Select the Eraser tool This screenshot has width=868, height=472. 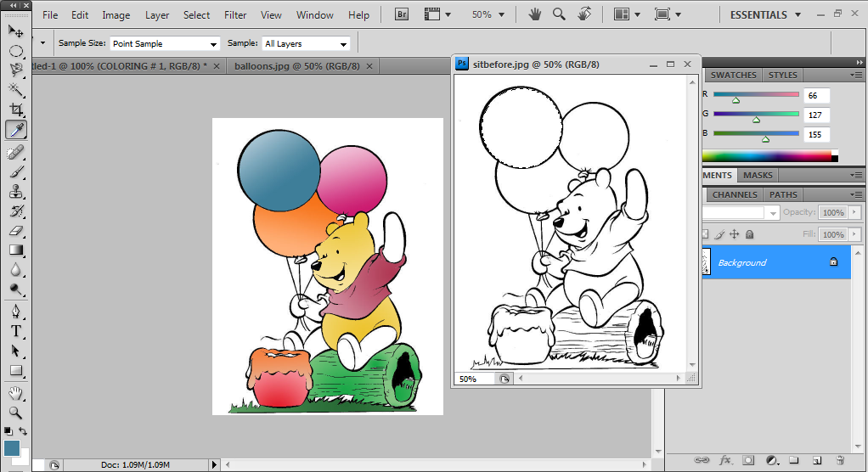click(15, 230)
